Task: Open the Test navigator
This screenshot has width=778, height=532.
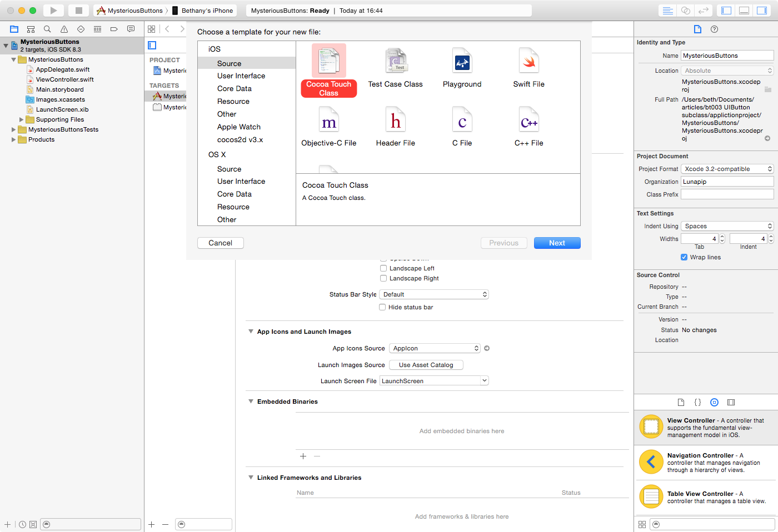Action: [x=81, y=29]
